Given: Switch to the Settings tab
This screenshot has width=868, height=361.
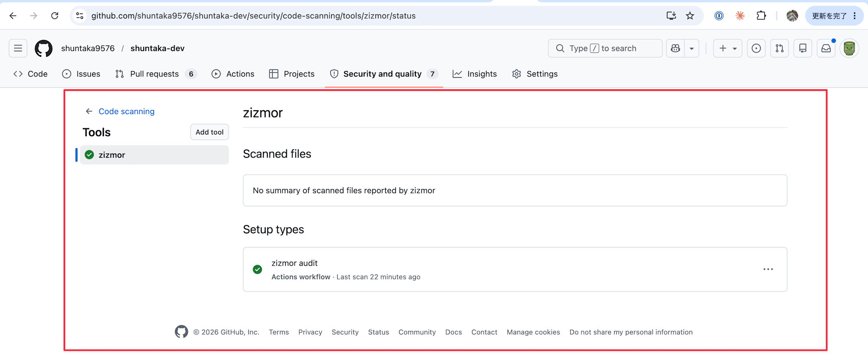Looking at the screenshot, I should click(x=535, y=74).
